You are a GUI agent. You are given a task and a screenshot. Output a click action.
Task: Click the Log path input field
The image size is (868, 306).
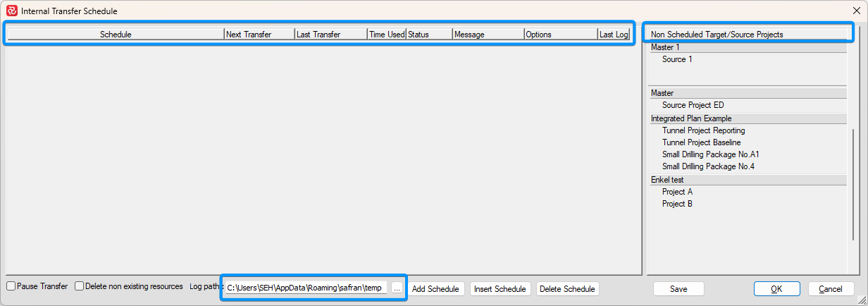coord(305,288)
